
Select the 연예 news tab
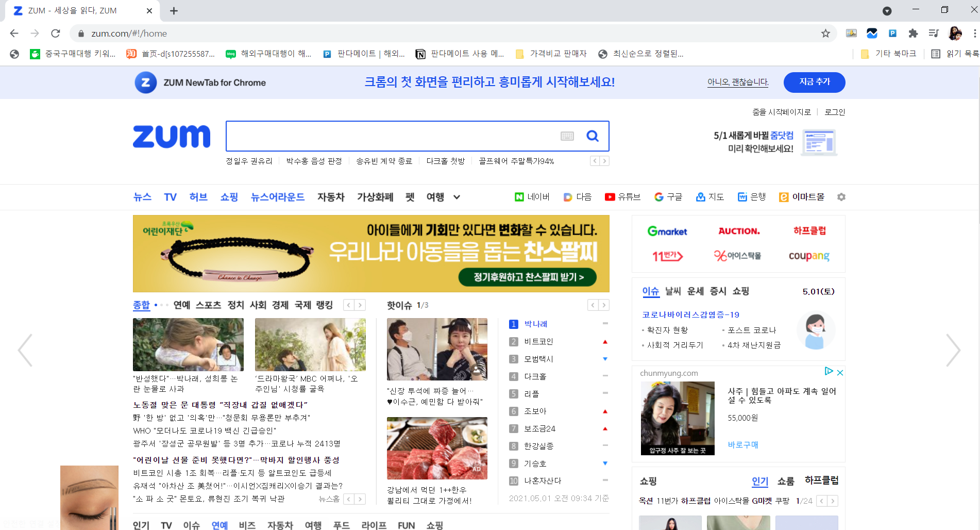coord(182,305)
